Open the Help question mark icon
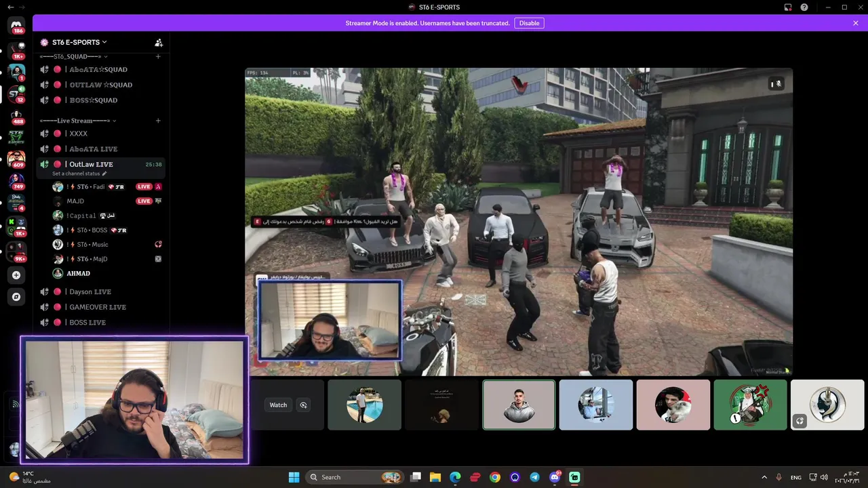This screenshot has width=868, height=488. [804, 7]
